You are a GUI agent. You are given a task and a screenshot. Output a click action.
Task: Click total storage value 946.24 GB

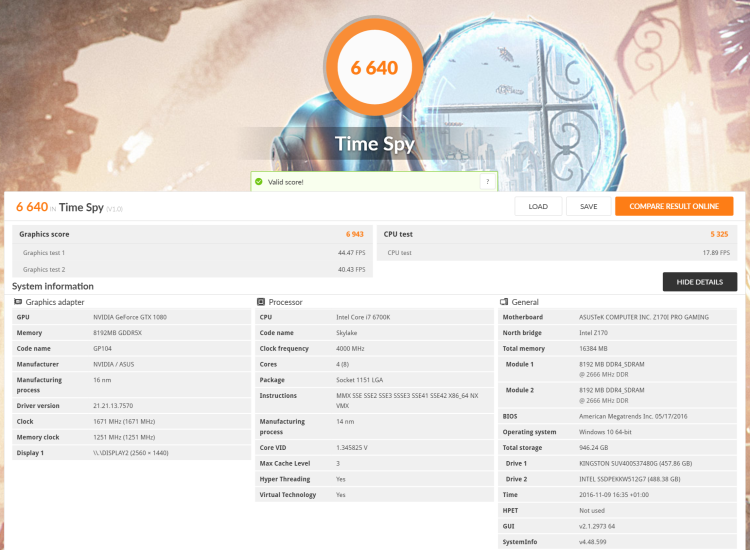point(594,448)
